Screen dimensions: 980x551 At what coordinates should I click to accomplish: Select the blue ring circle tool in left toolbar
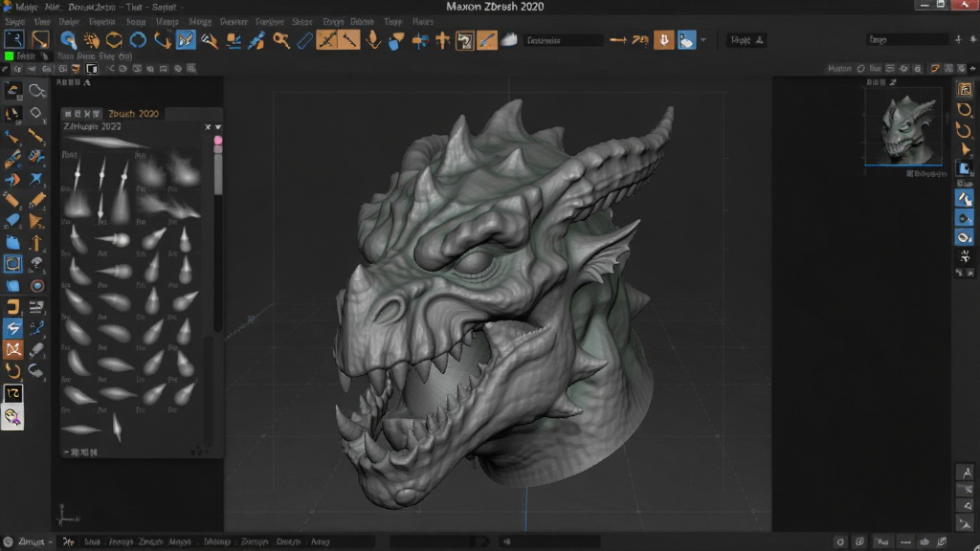pyautogui.click(x=37, y=286)
